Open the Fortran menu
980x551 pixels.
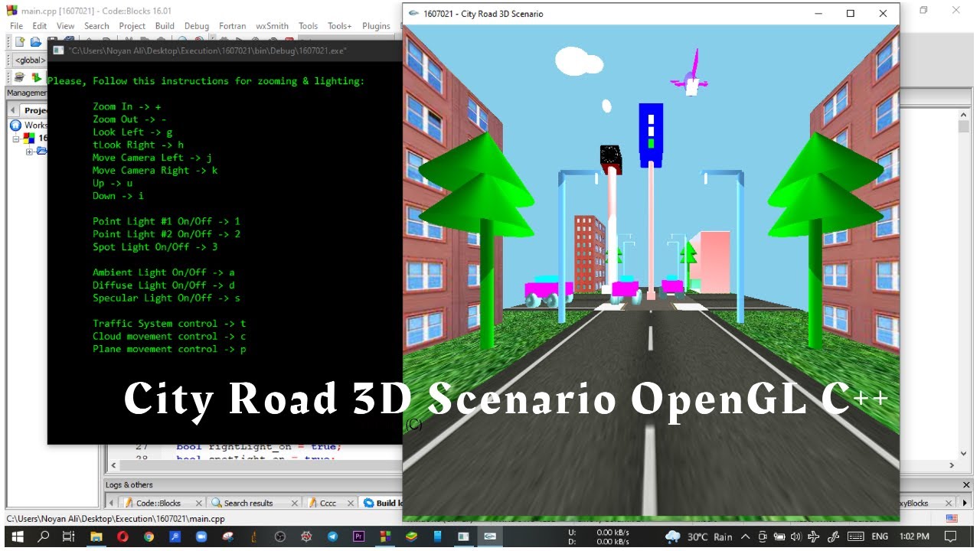(233, 26)
